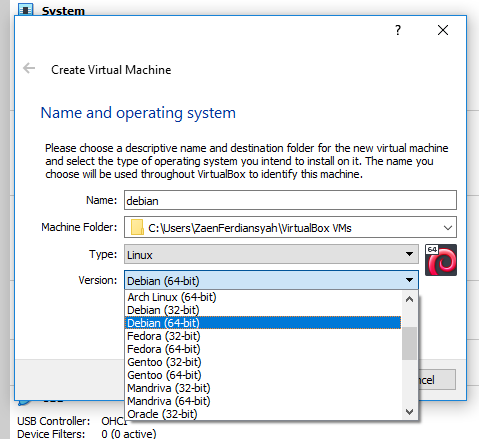The width and height of the screenshot is (479, 439).
Task: Expand the Machine Folder chevron arrow
Action: [448, 228]
